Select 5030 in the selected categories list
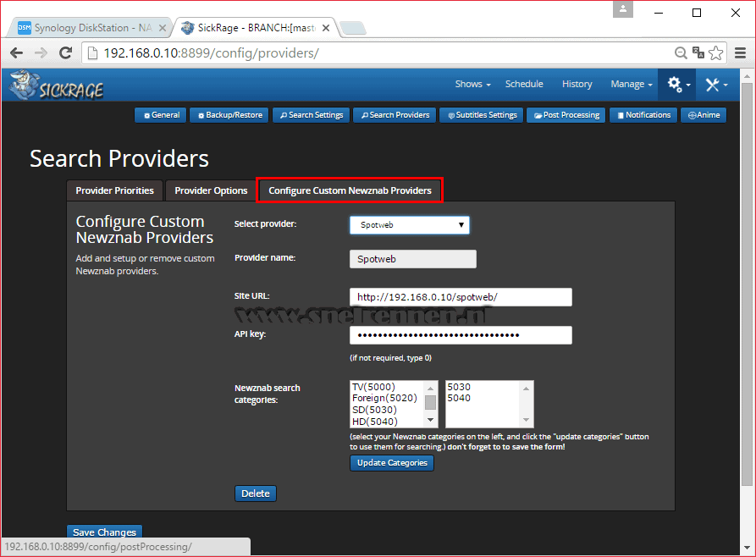 click(x=459, y=387)
